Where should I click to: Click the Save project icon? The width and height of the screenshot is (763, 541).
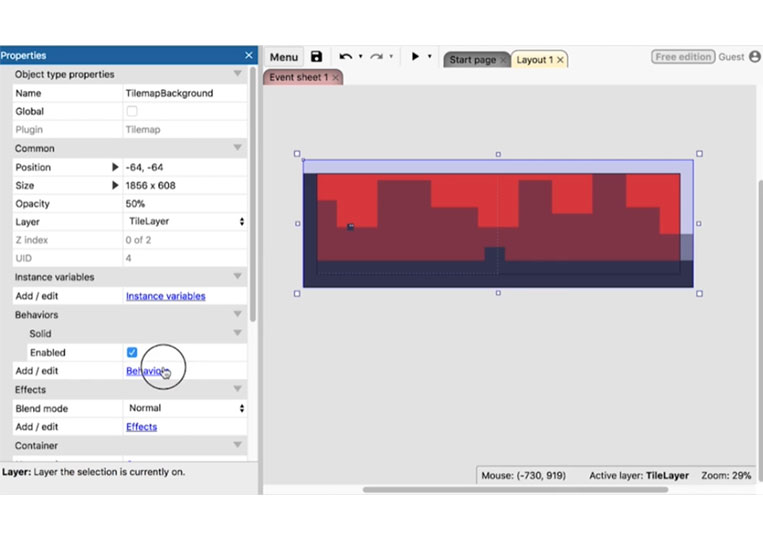pos(316,56)
